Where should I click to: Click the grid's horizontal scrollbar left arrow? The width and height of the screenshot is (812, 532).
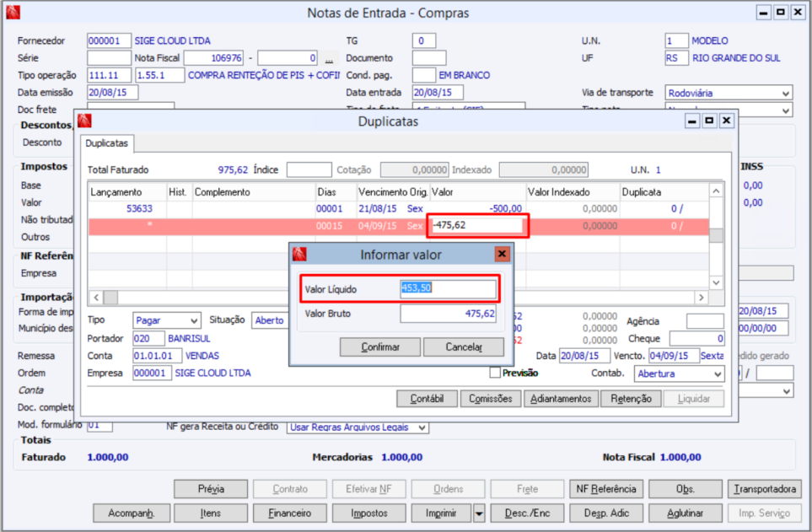[x=95, y=298]
